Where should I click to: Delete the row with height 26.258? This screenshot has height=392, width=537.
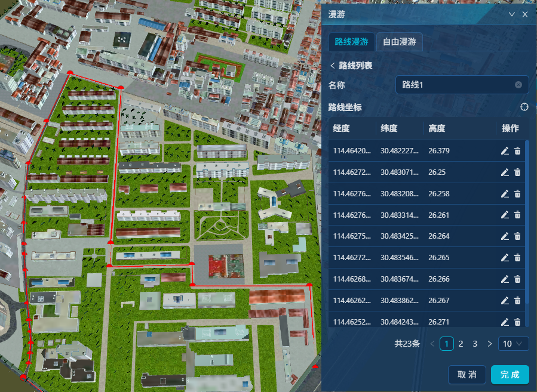[517, 194]
